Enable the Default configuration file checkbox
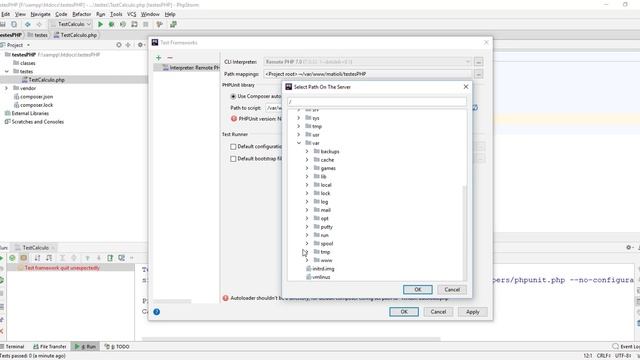 point(233,147)
